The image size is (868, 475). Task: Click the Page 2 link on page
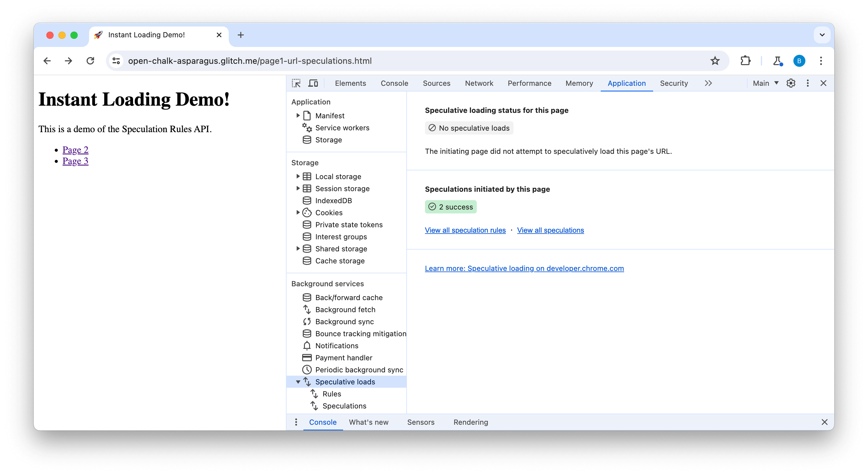[76, 150]
